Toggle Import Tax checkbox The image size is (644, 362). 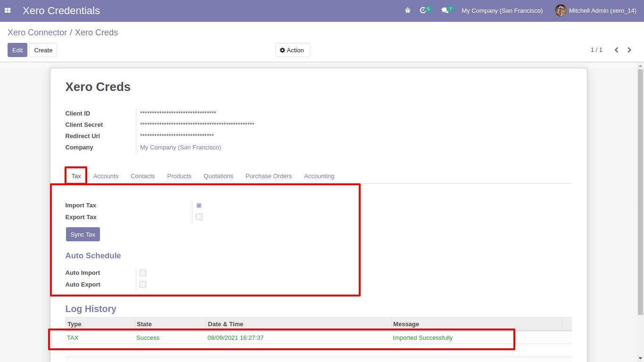[x=199, y=206]
